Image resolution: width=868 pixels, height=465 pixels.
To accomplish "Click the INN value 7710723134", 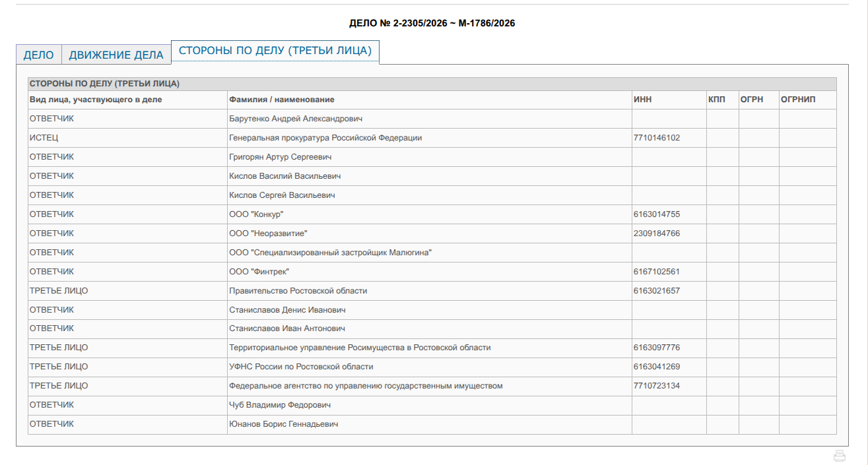I will pos(656,386).
